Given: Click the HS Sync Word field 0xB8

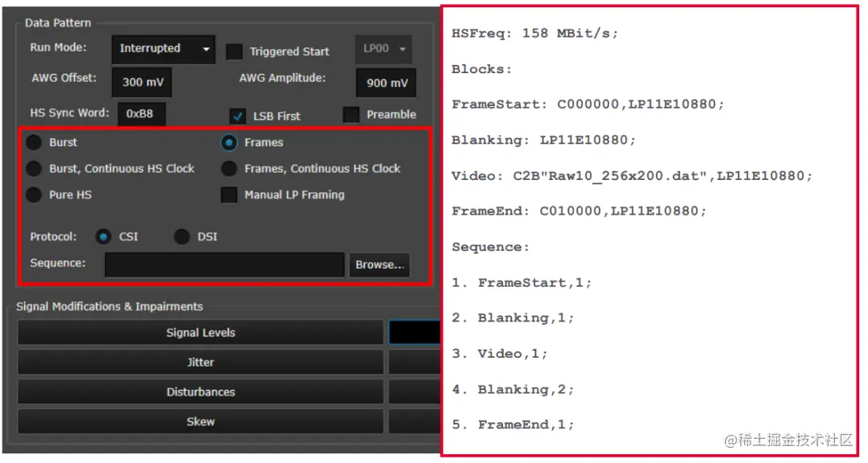Looking at the screenshot, I should pos(141,113).
